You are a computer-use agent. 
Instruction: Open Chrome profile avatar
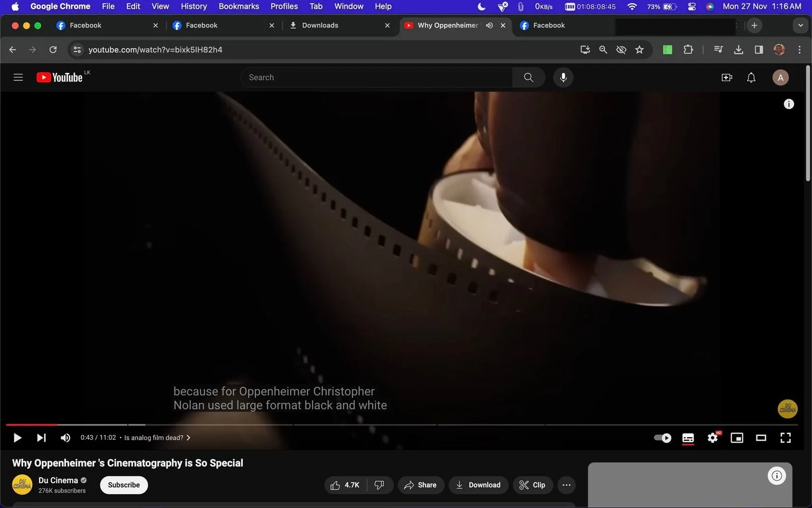pos(779,50)
